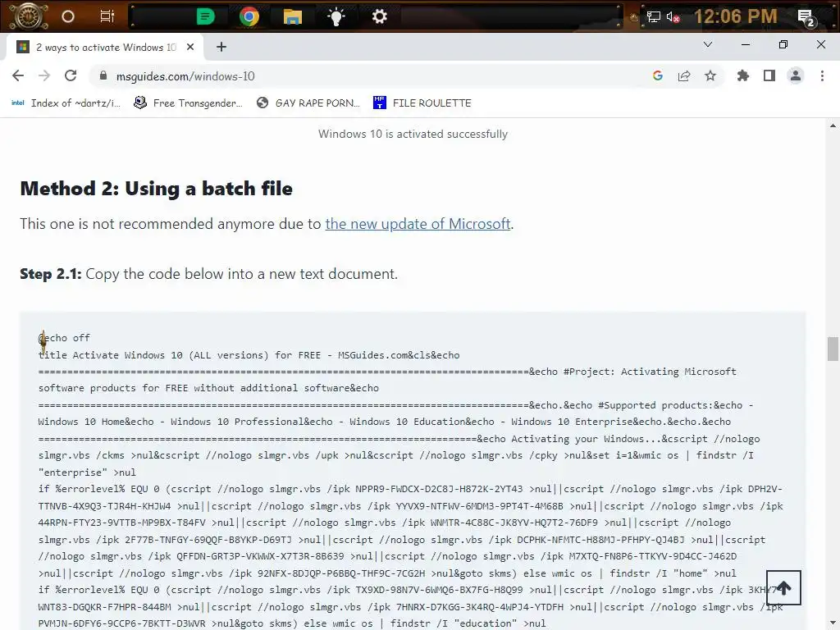840x630 pixels.
Task: Open the Chrome extensions puzzle icon
Action: coord(743,75)
